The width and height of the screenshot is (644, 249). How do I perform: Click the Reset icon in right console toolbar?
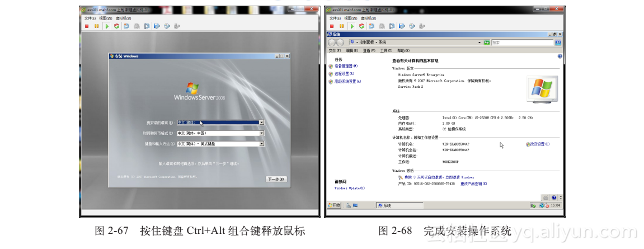[x=361, y=26]
